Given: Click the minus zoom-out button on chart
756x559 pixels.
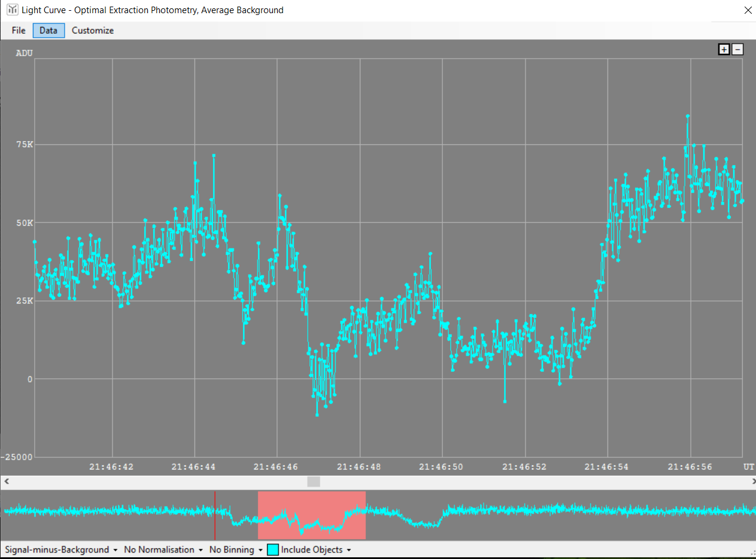Looking at the screenshot, I should click(737, 50).
